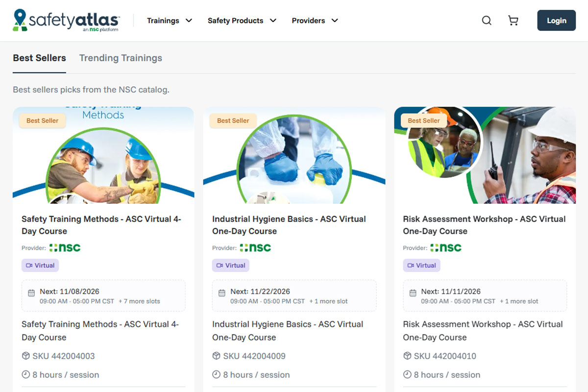
Task: Click '+ 7 more slots' text
Action: click(139, 301)
